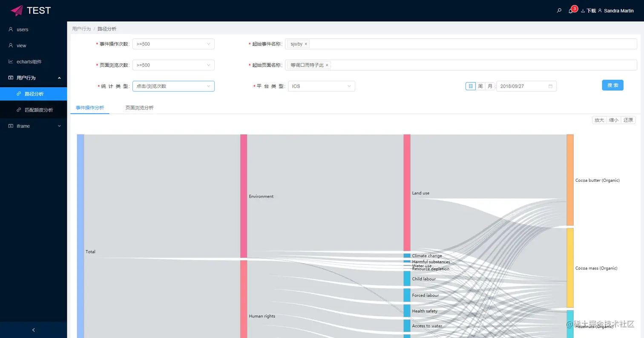Select the 日 date granularity option
The image size is (644, 338).
[x=470, y=86]
